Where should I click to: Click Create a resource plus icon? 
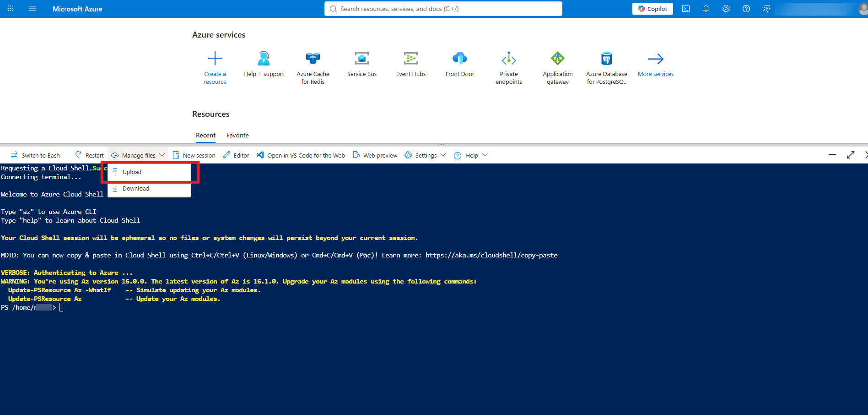pos(215,58)
